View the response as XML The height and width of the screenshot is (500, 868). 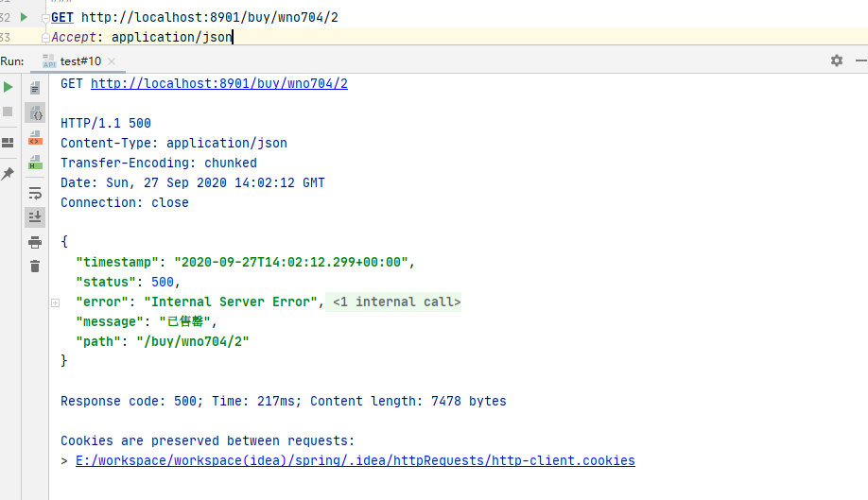click(x=35, y=138)
